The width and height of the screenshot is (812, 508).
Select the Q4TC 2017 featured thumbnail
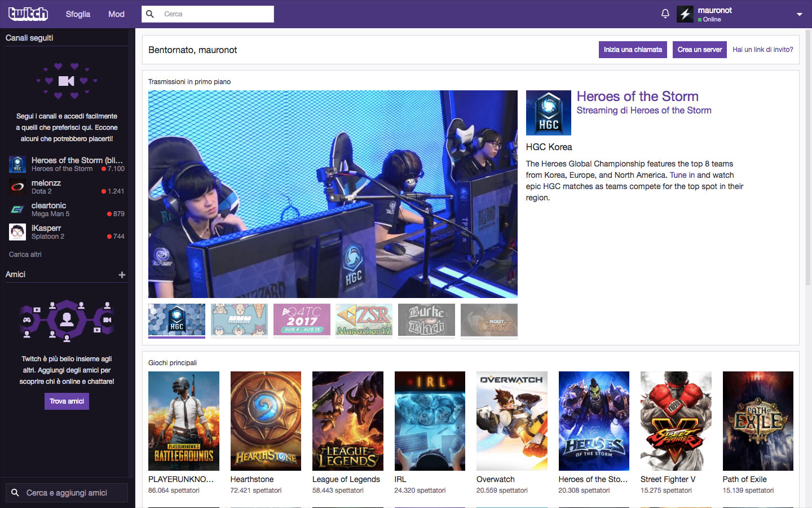pos(302,320)
